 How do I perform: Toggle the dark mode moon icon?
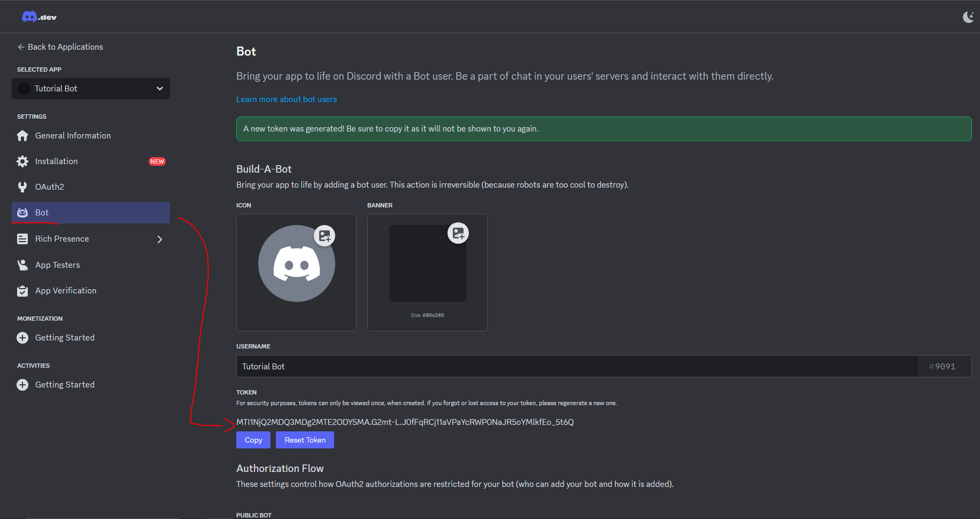(968, 17)
